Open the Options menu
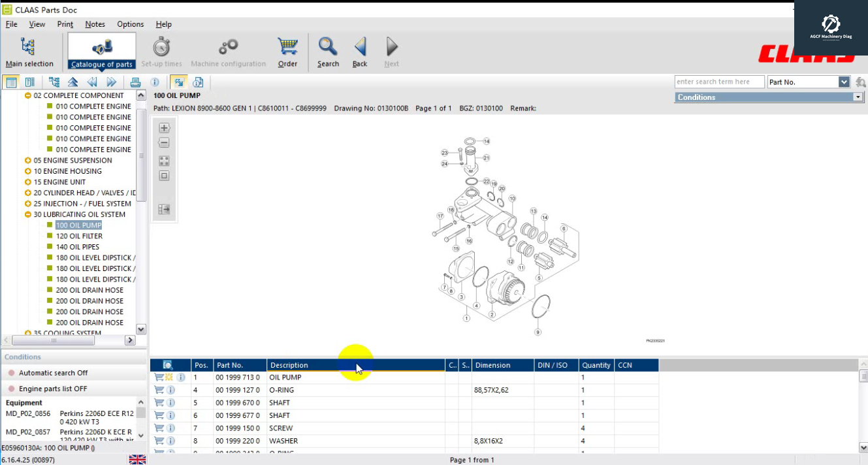The height and width of the screenshot is (465, 868). click(x=130, y=24)
